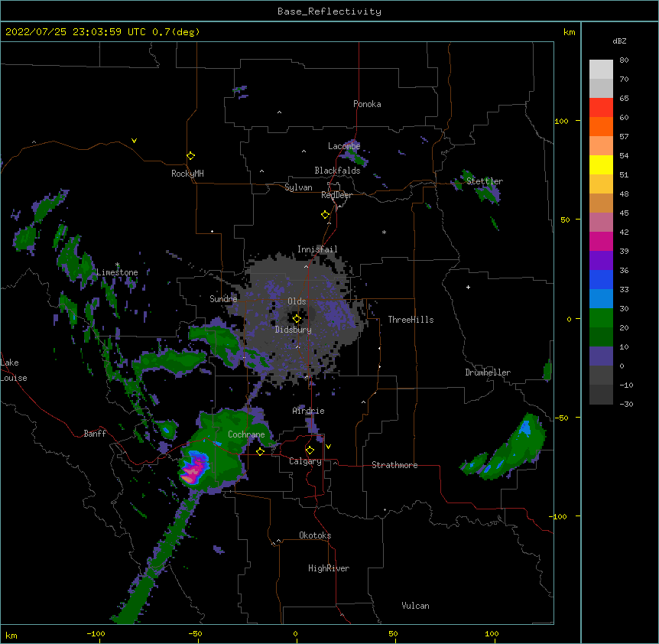Click the RedDeer city label
The height and width of the screenshot is (644, 659).
click(x=336, y=195)
